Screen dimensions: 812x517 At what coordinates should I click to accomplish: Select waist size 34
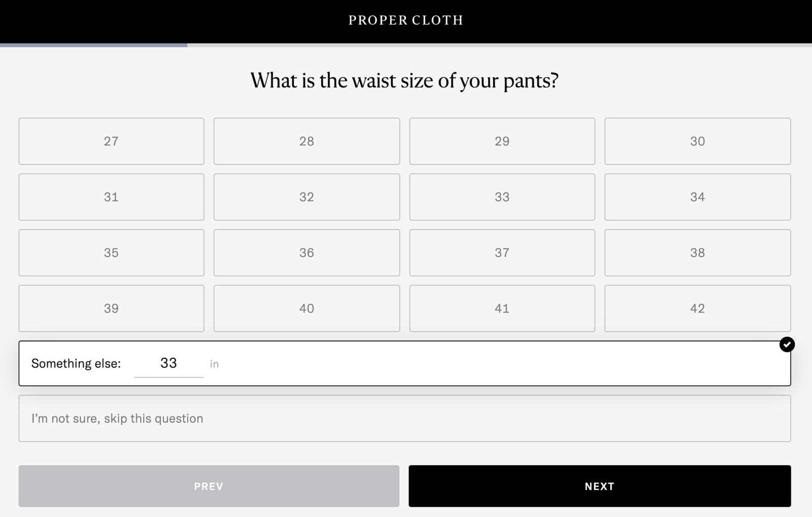click(x=697, y=197)
